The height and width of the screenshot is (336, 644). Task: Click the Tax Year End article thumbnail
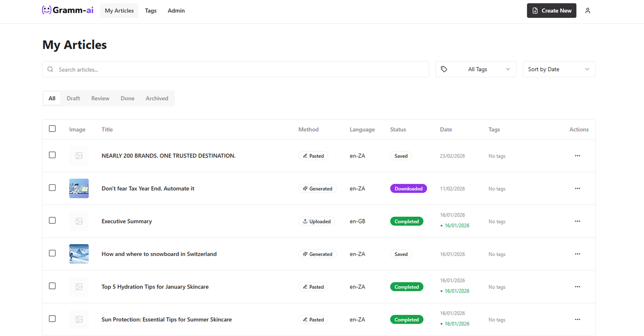click(x=79, y=188)
